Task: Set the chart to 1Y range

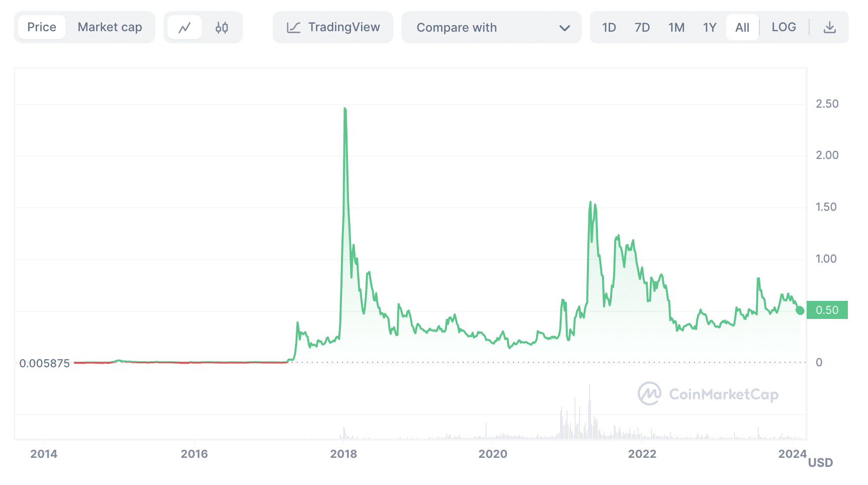Action: pyautogui.click(x=710, y=28)
